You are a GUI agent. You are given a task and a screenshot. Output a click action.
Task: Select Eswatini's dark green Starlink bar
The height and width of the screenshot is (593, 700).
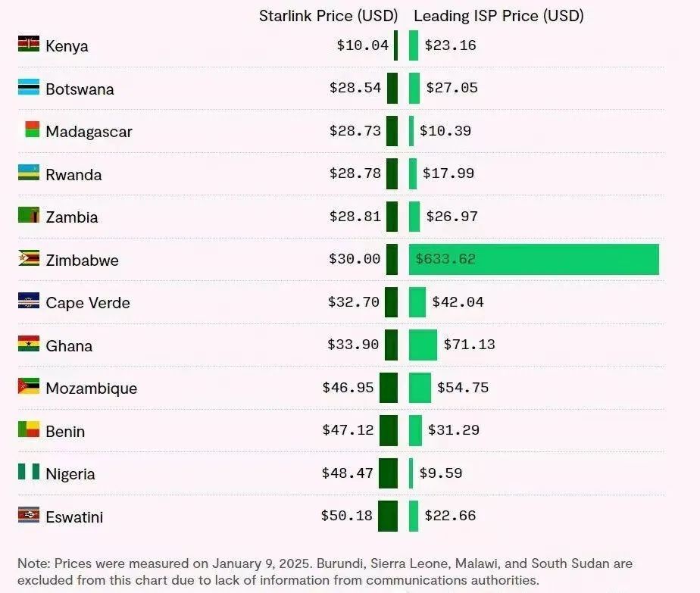[x=388, y=517]
